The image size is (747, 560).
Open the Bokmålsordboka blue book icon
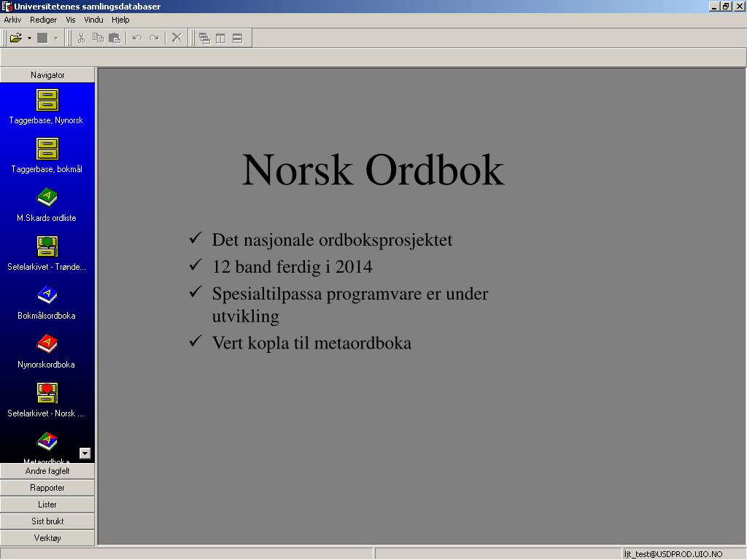coord(47,295)
